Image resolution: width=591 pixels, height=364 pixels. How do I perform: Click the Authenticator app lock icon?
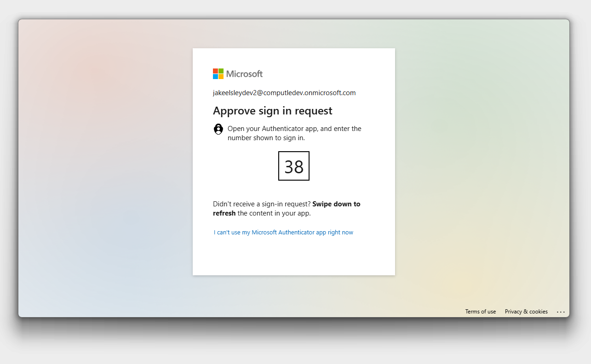(218, 129)
